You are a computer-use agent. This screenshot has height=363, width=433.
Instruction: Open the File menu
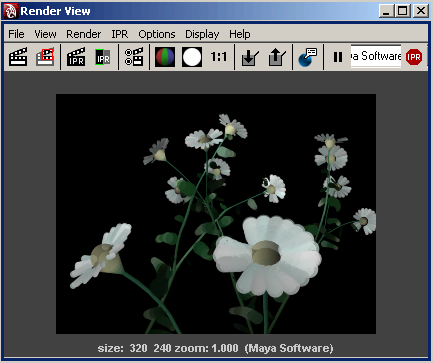16,34
